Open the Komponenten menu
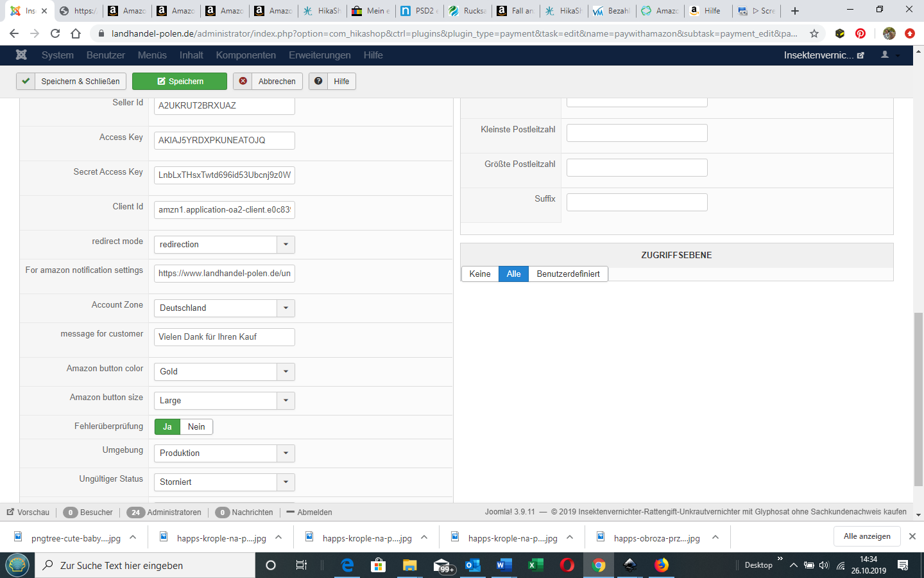924x578 pixels. coord(246,55)
